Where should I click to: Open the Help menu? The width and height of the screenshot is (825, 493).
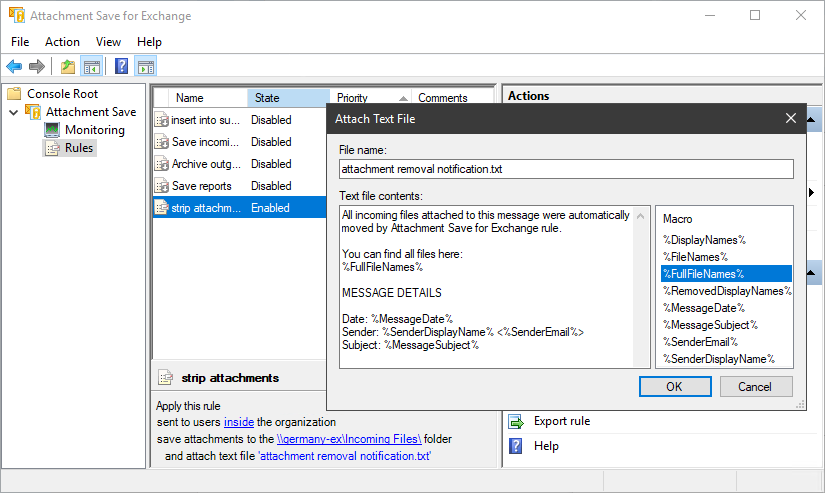(x=149, y=42)
